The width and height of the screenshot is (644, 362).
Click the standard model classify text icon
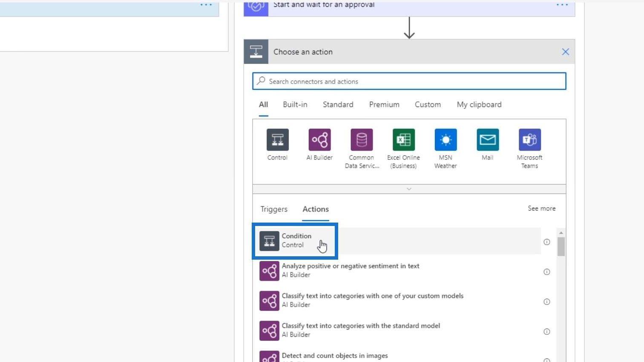(x=269, y=330)
